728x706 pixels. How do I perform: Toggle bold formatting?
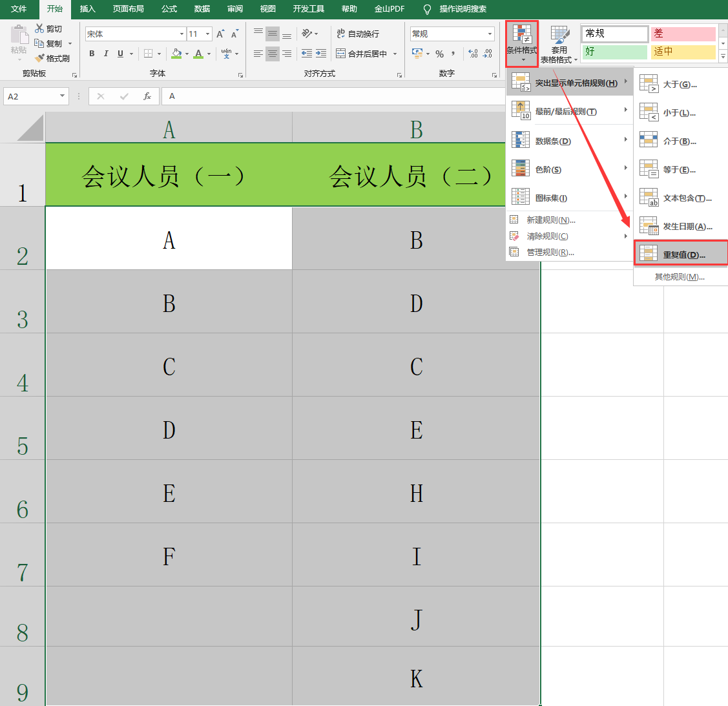tap(92, 54)
